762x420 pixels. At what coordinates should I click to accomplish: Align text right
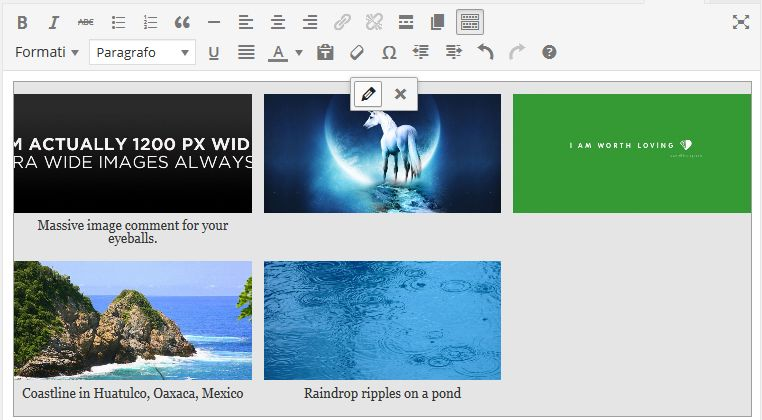click(x=310, y=22)
